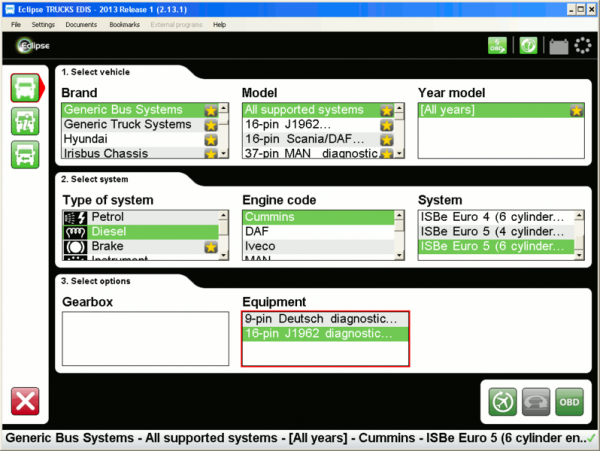Toggle favorite star for Generic Bus Systems
The width and height of the screenshot is (600, 451).
[210, 111]
